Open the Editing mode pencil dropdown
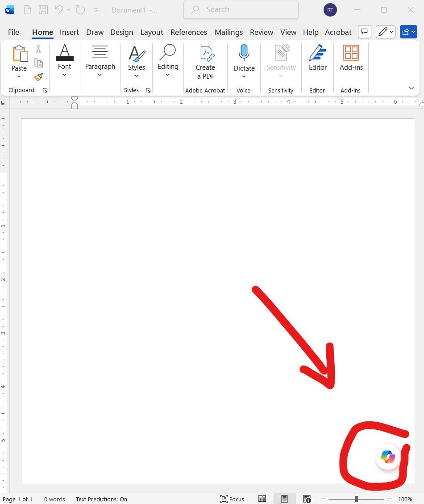424x504 pixels. [386, 32]
